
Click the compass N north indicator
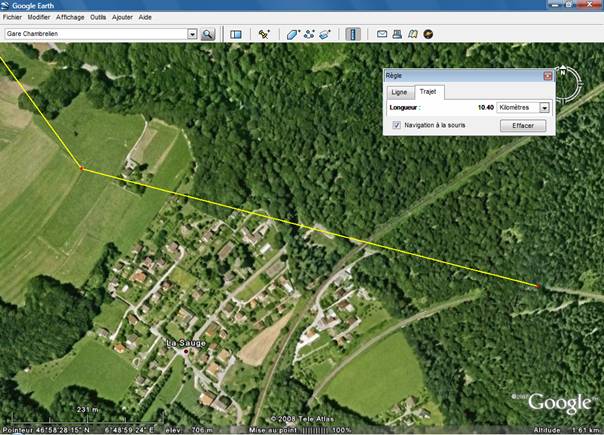[563, 72]
